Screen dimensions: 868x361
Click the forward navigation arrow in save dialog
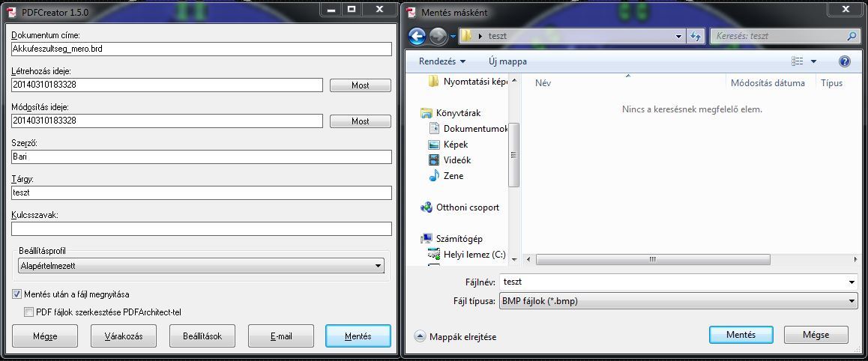(x=438, y=37)
